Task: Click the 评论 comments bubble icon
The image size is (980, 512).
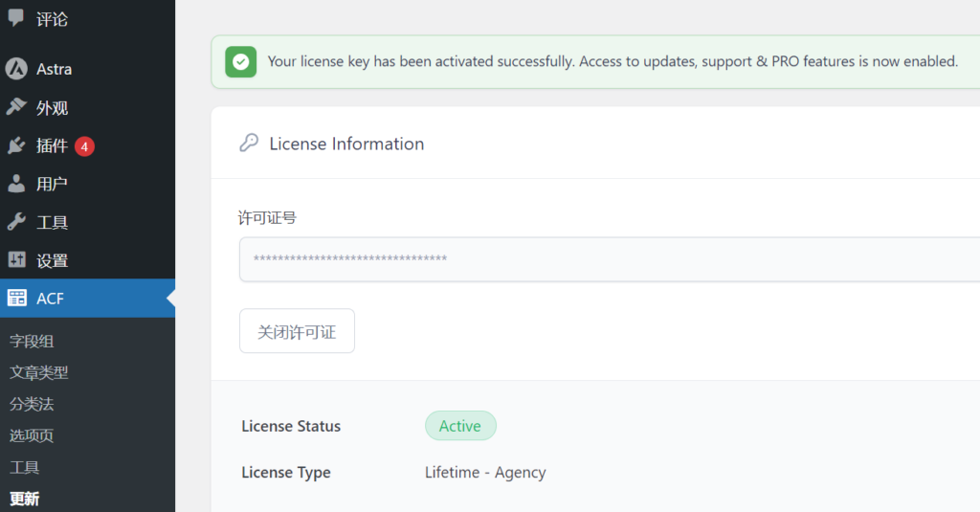Action: 16,18
